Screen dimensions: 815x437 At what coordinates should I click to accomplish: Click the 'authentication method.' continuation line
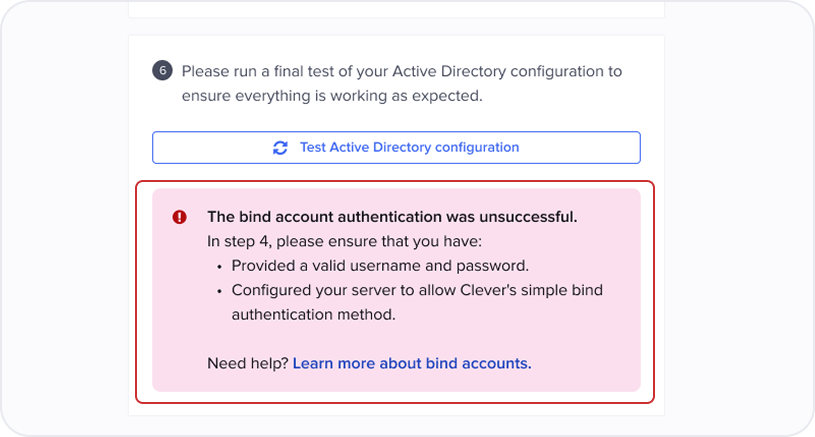coord(313,315)
